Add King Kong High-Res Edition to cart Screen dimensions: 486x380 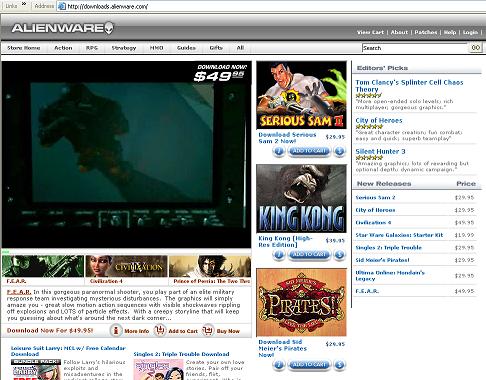click(309, 255)
